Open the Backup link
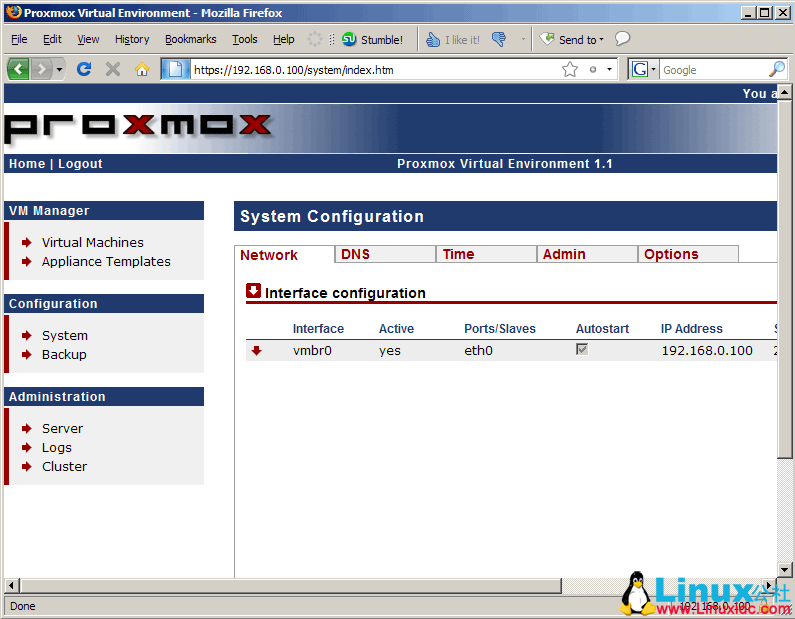 64,354
